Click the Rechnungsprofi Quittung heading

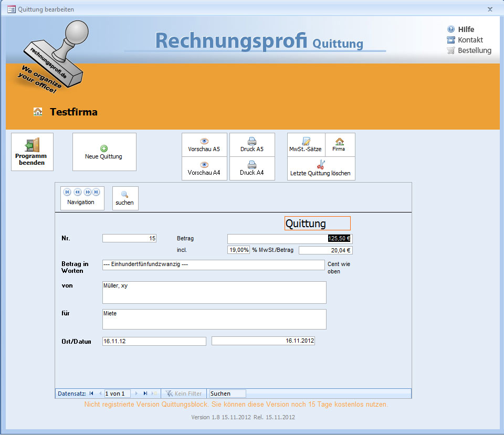pyautogui.click(x=259, y=41)
